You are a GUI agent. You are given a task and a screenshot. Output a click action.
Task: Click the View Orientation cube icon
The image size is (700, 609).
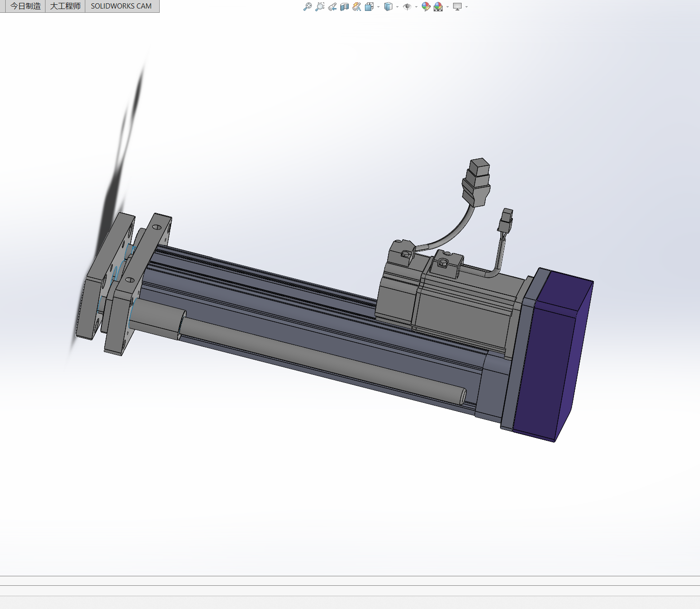[369, 7]
